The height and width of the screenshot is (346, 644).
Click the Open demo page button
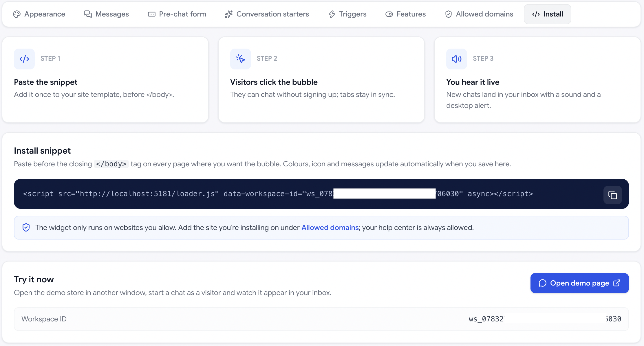pyautogui.click(x=579, y=283)
